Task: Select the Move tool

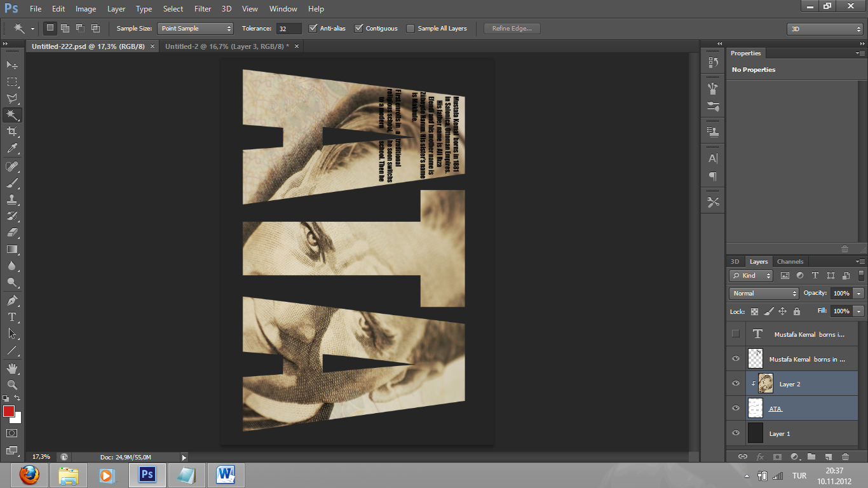Action: click(x=12, y=65)
